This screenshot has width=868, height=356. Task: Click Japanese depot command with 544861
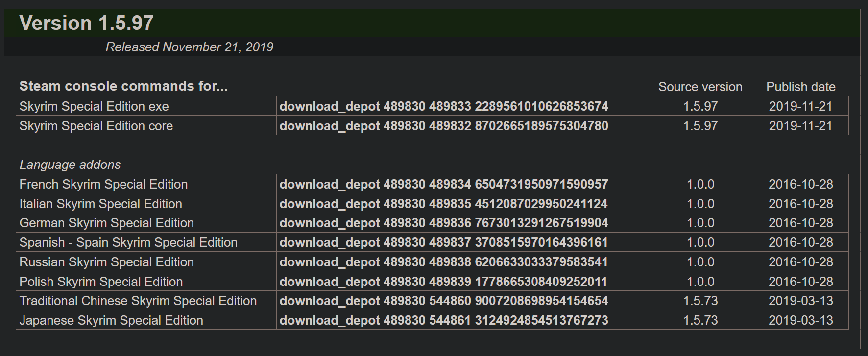coord(444,320)
